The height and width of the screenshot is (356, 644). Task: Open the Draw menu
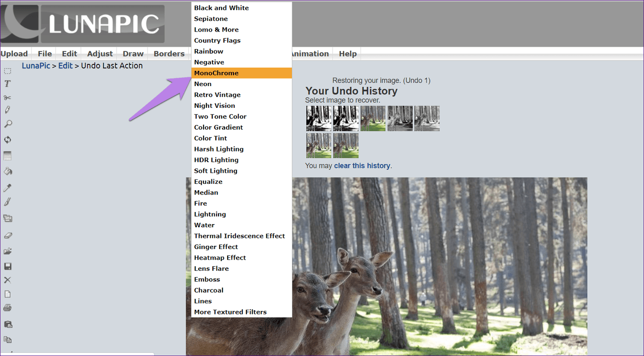pos(133,54)
